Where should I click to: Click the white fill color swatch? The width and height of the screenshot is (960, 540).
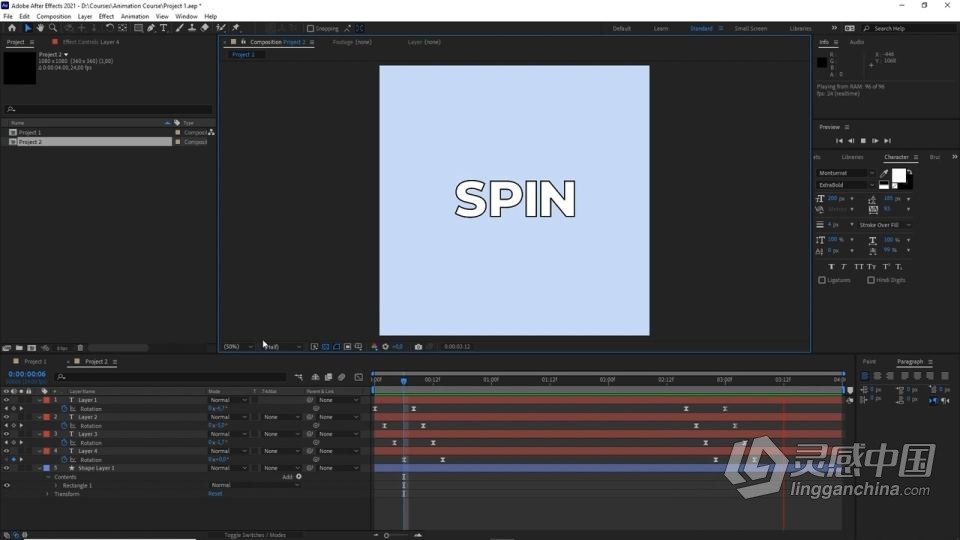898,176
